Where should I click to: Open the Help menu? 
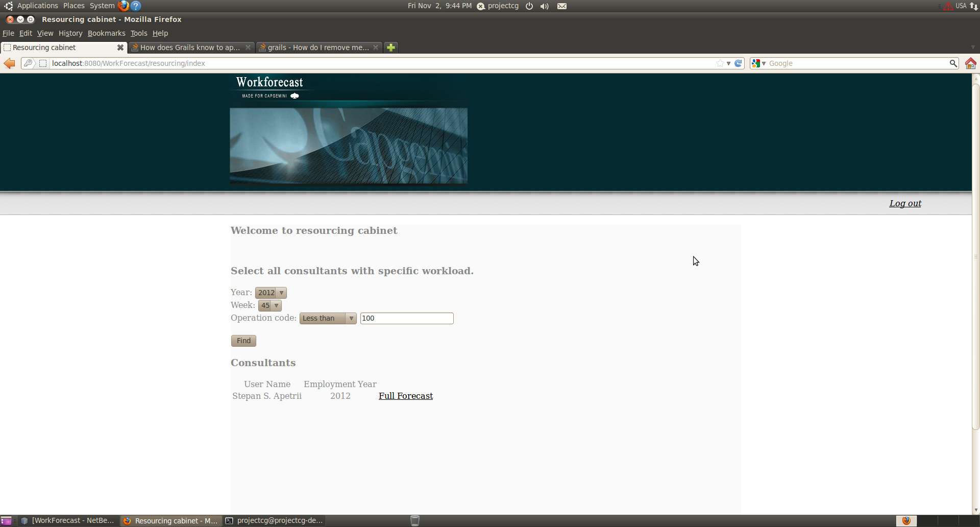(160, 33)
